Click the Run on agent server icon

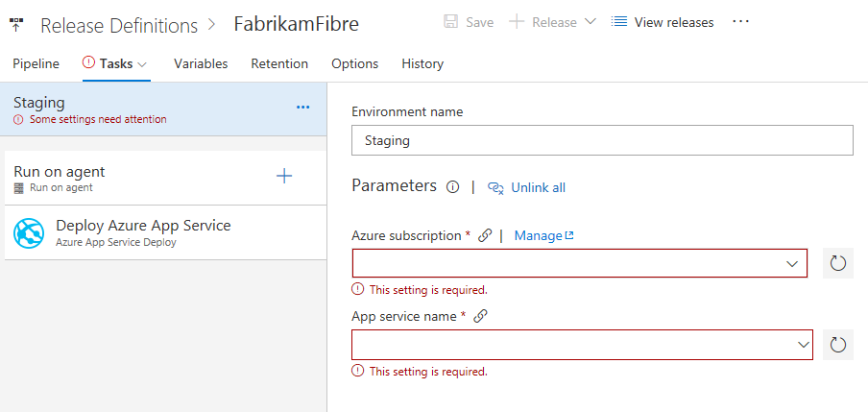point(19,188)
